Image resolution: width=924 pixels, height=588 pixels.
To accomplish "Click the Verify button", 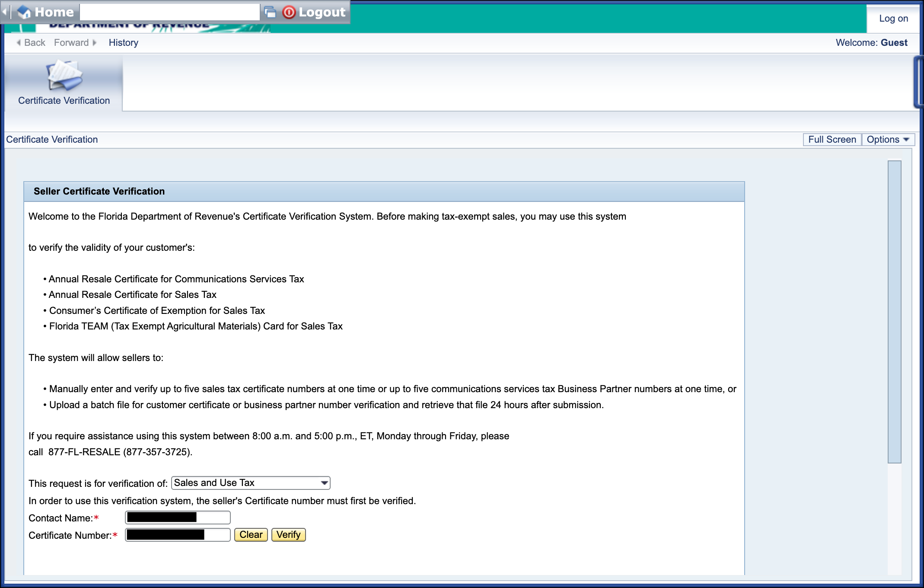I will [x=288, y=535].
